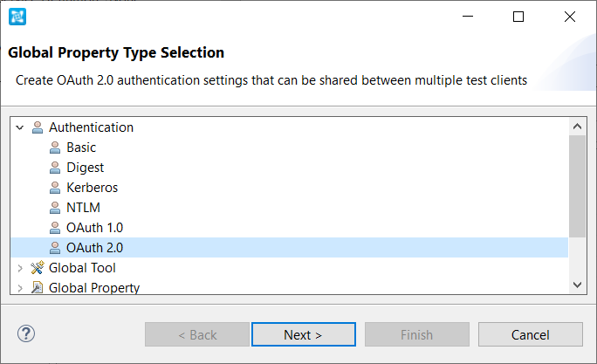The height and width of the screenshot is (364, 597).
Task: Click the Global Tool wrench icon
Action: tap(38, 268)
